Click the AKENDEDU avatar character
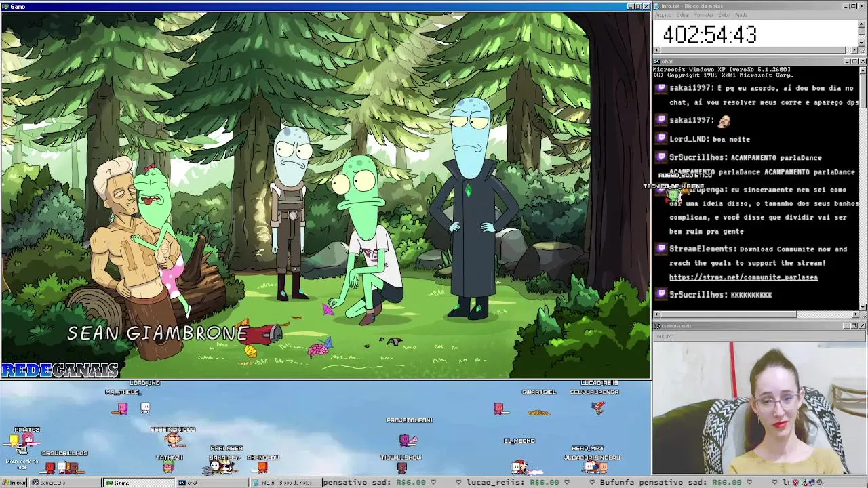Viewport: 868px width, 488px height. click(x=262, y=466)
